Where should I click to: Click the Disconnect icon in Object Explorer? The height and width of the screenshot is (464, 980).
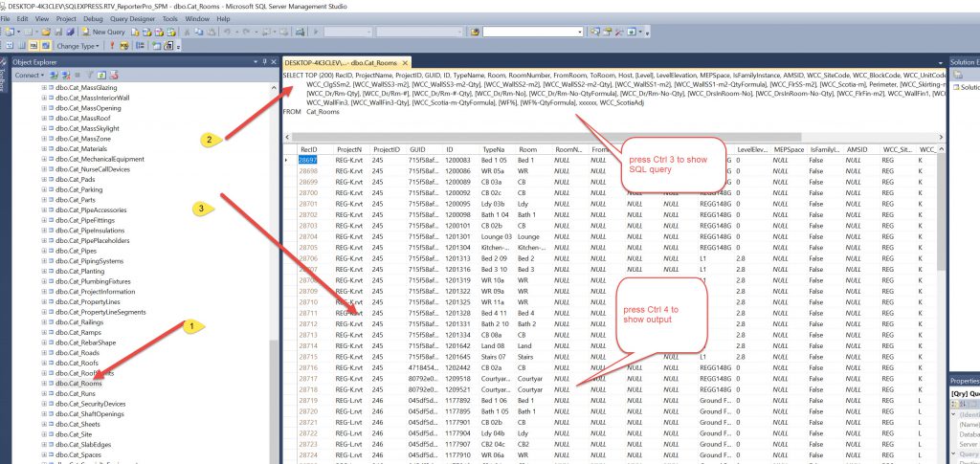[x=64, y=75]
